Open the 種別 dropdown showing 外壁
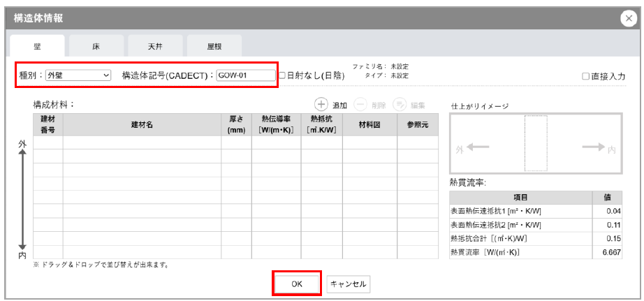644x301 pixels. (78, 75)
